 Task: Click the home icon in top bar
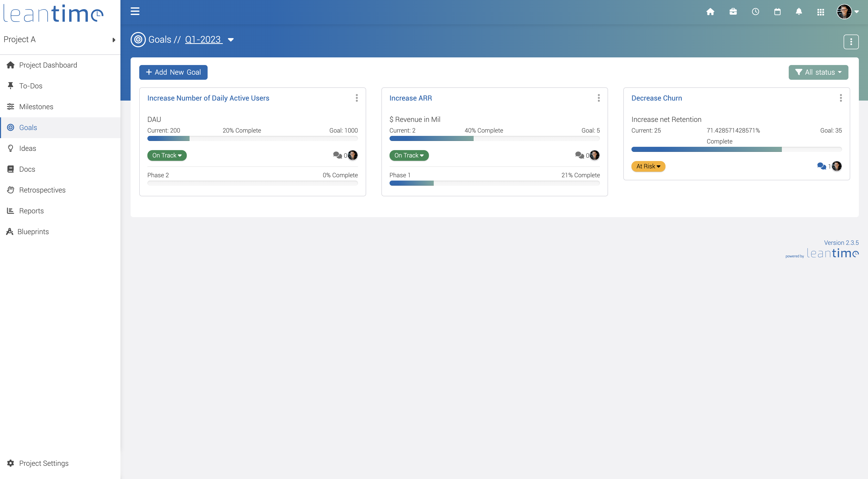point(710,12)
